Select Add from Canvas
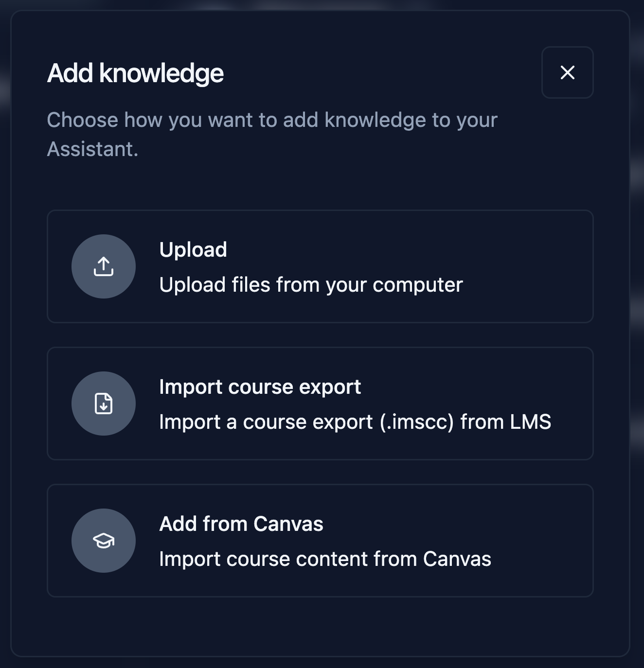 coord(320,540)
